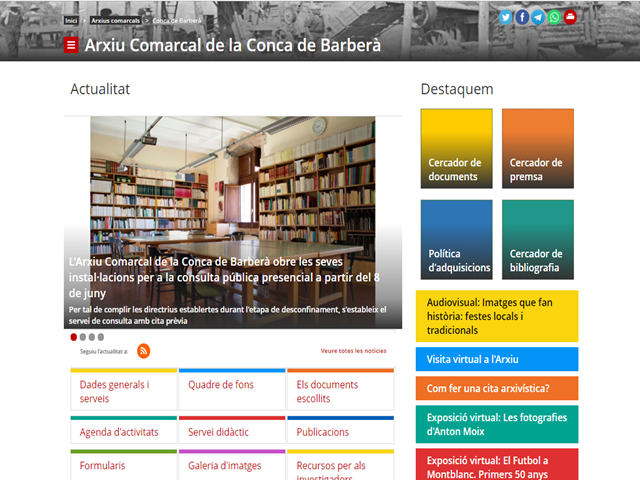Open Veure totes les notícies link

[353, 351]
